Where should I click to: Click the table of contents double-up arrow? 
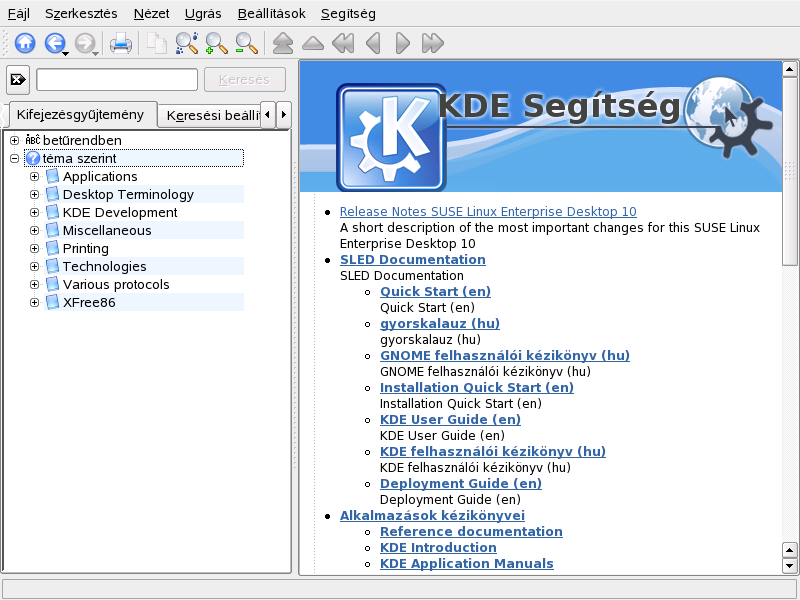tap(283, 43)
